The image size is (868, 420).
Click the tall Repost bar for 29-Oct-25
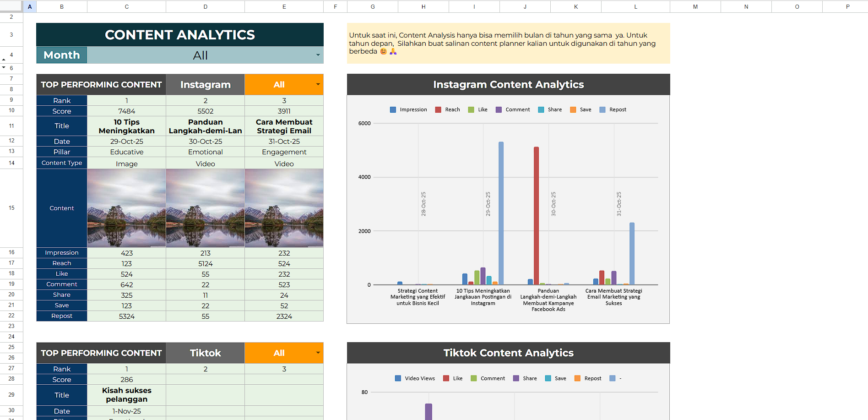pos(501,213)
